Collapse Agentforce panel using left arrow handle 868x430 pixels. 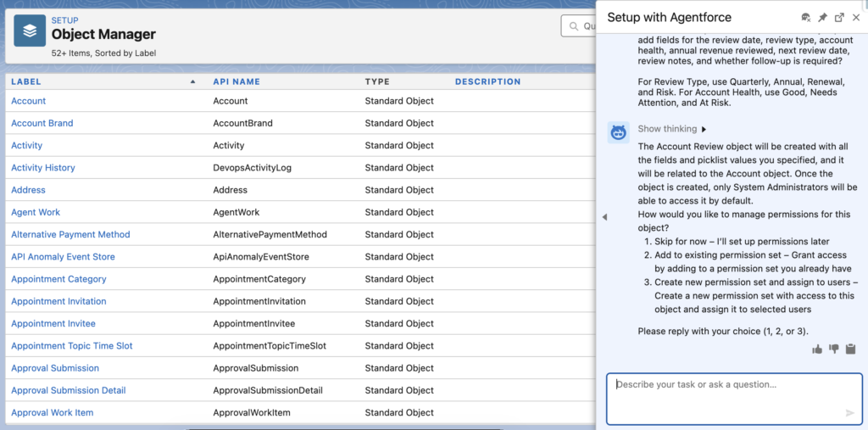coord(604,217)
